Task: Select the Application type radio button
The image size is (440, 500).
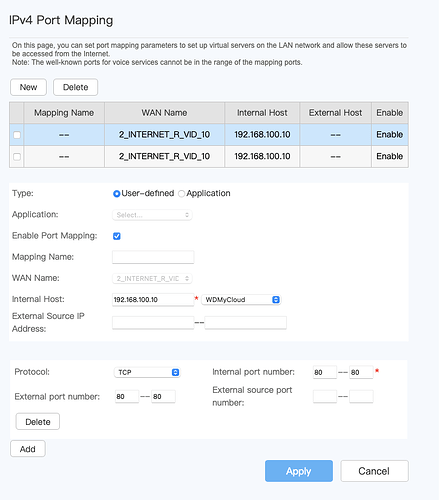Action: point(181,194)
